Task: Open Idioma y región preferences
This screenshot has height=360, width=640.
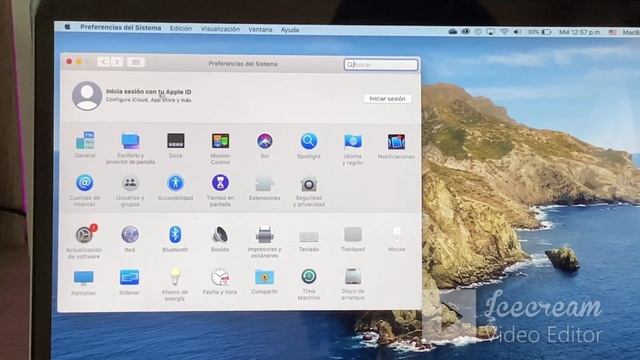Action: pyautogui.click(x=353, y=142)
